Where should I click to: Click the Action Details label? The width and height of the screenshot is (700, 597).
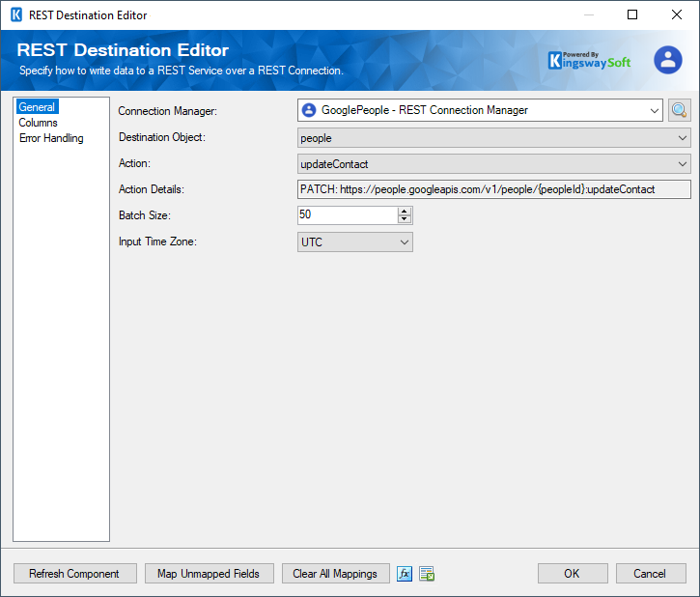(152, 189)
